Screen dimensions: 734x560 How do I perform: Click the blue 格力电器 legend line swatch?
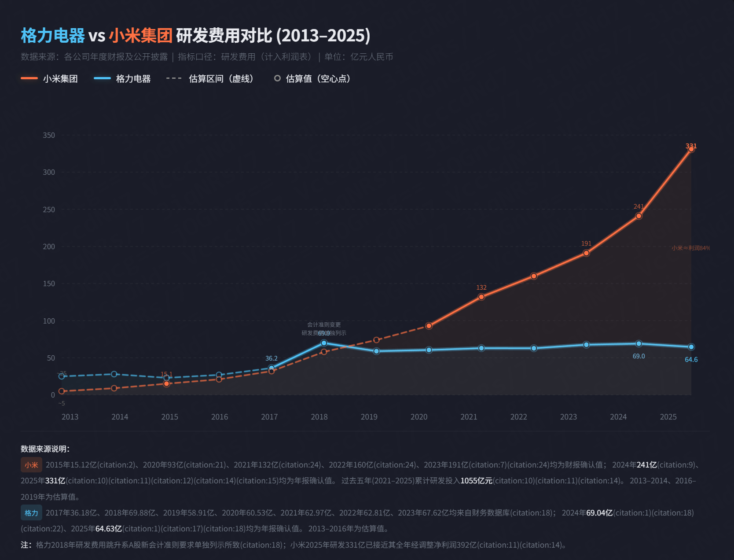[x=102, y=78]
